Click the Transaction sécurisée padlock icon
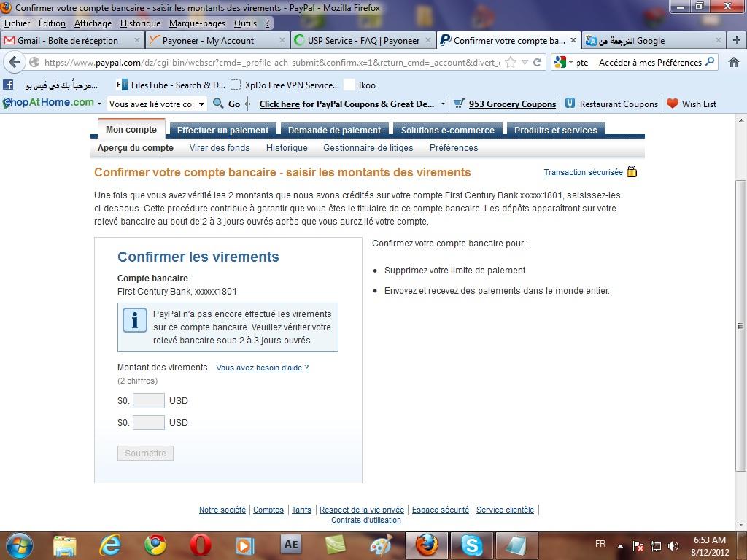747x560 pixels. pos(632,172)
